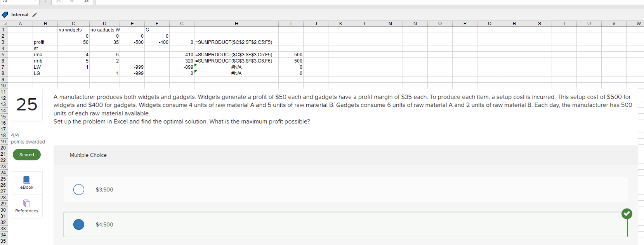Viewport: 644px width, 245px height.
Task: Click question number 25
Action: click(x=27, y=104)
